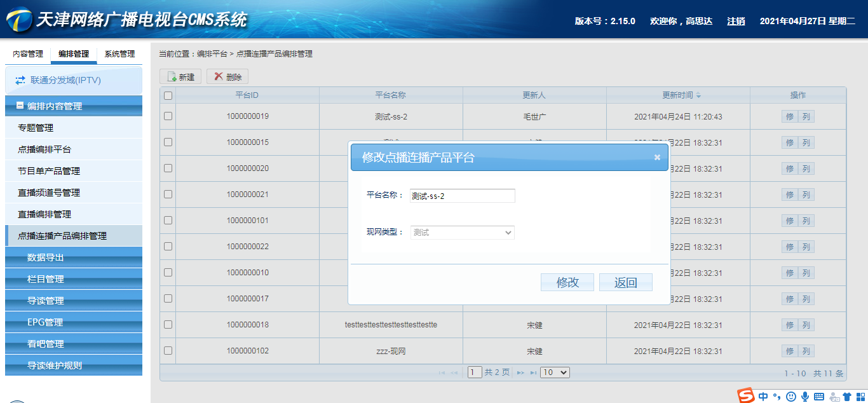Expand the 看吧管理 section
868x403 pixels.
click(74, 344)
